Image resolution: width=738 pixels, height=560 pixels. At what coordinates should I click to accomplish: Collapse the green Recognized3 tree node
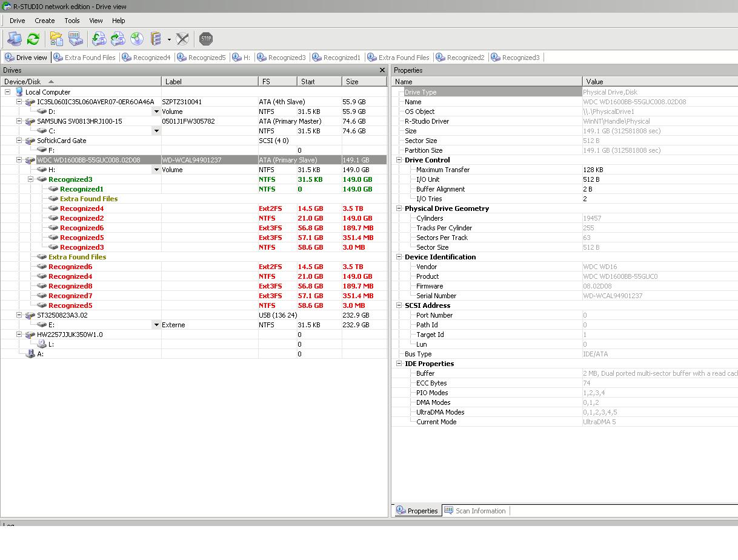(x=31, y=179)
